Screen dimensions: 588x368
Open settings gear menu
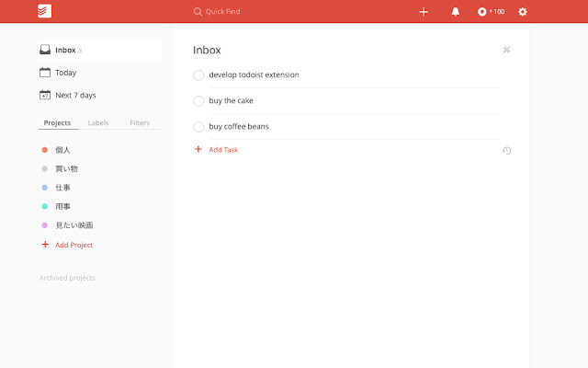pyautogui.click(x=523, y=12)
